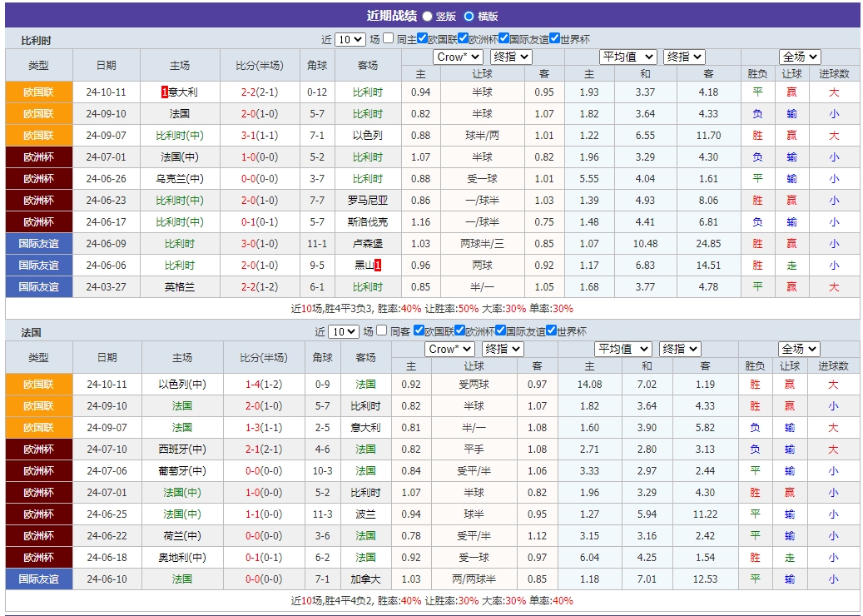This screenshot has width=863, height=616.
Task: Open the 终指 dropdown next to Crow*
Action: pos(509,57)
